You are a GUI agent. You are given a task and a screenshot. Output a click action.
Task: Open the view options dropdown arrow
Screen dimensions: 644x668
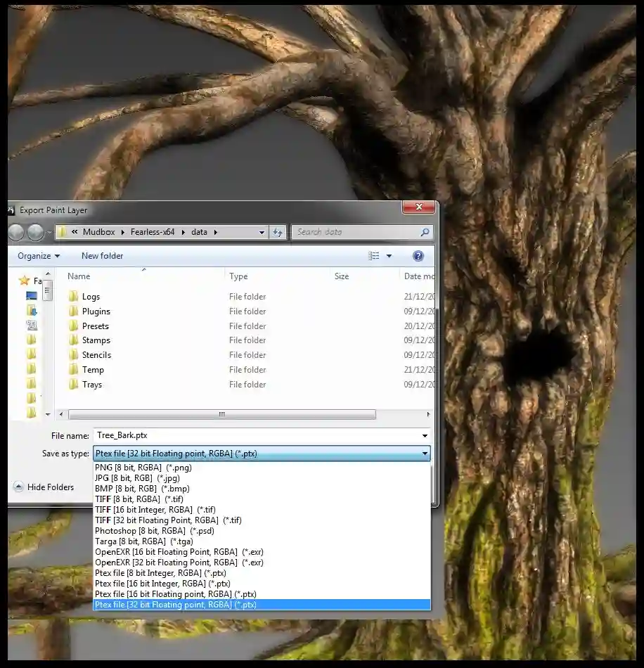click(x=389, y=256)
